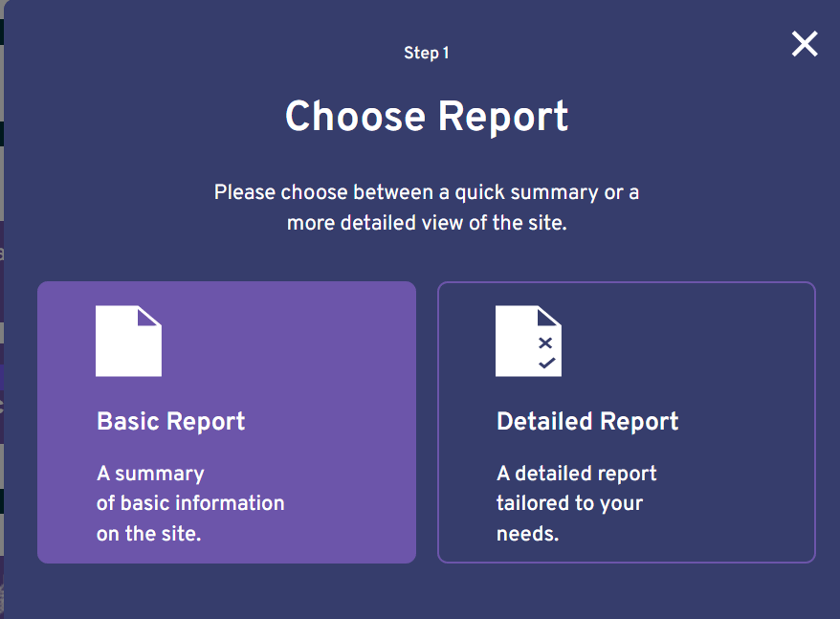The height and width of the screenshot is (619, 840).
Task: Select the Basic Report option
Action: (227, 421)
